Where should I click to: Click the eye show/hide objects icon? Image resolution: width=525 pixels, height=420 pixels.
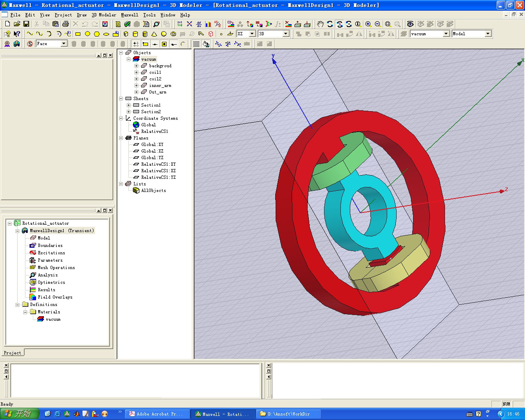coord(410,24)
